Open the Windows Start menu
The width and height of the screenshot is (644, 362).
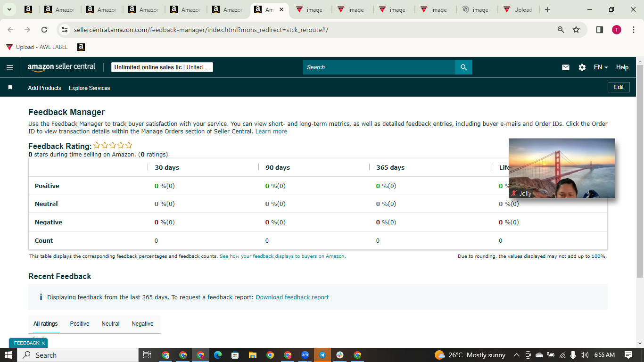point(8,355)
